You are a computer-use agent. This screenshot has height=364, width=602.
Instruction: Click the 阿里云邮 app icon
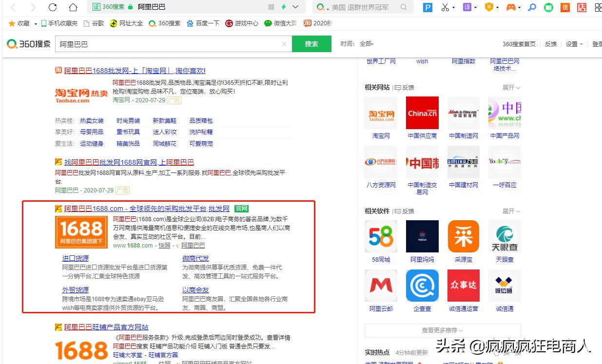coord(381,286)
